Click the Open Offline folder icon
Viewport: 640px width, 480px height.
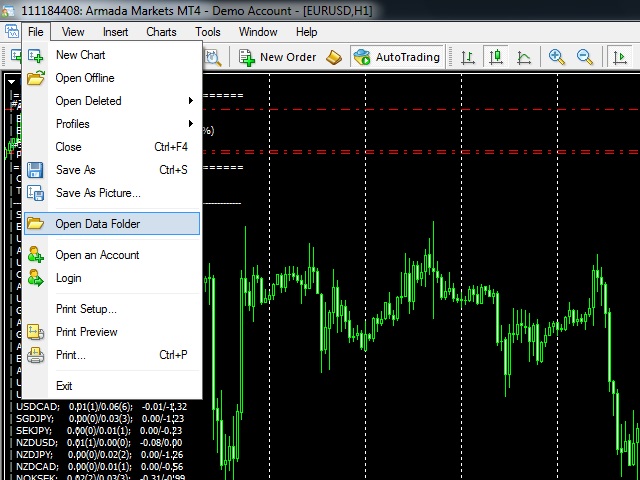click(x=36, y=78)
